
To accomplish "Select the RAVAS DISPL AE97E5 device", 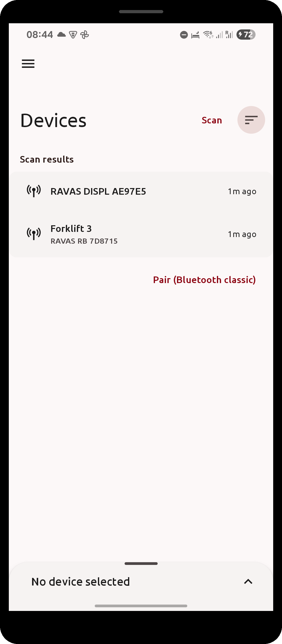I will [141, 191].
